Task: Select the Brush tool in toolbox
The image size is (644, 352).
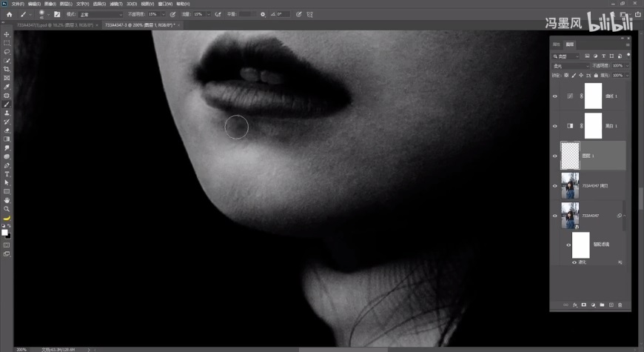Action: 7,104
